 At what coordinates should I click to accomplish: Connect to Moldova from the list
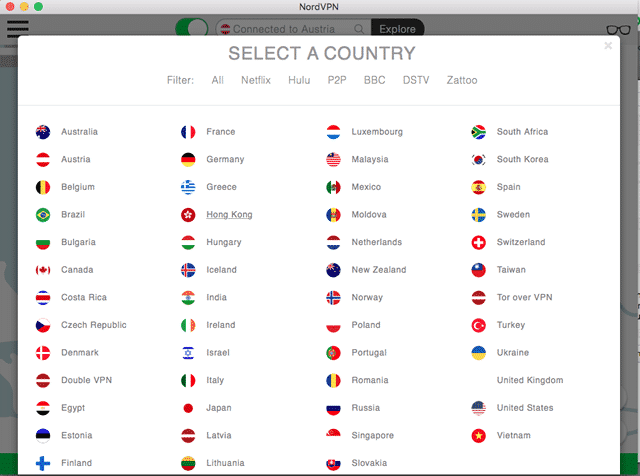(x=369, y=214)
